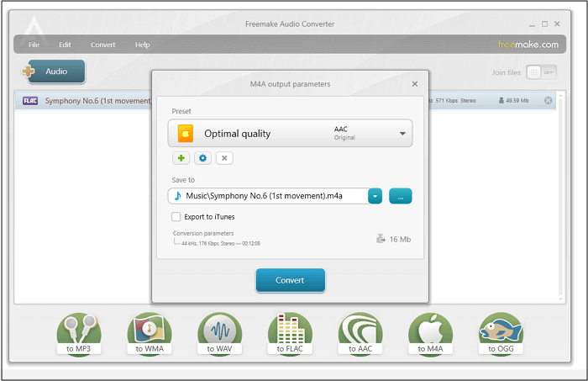
Task: Enable Export to iTunes checkbox
Action: click(x=176, y=217)
